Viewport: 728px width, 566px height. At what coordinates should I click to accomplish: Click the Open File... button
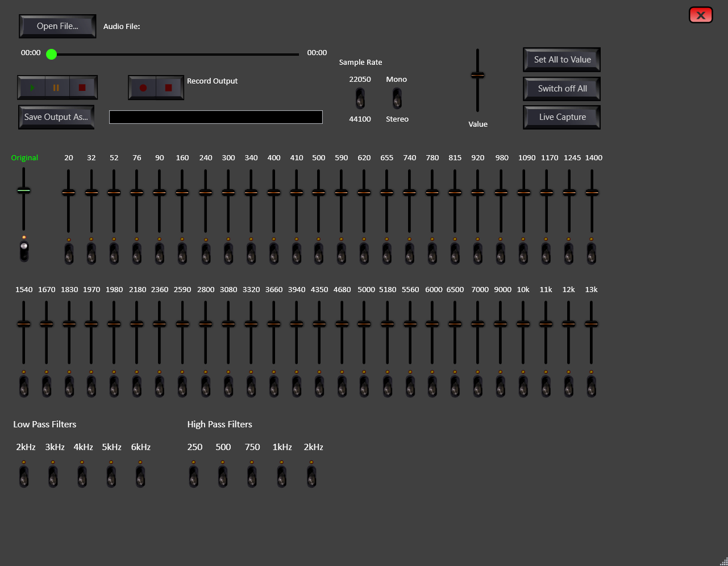point(57,26)
